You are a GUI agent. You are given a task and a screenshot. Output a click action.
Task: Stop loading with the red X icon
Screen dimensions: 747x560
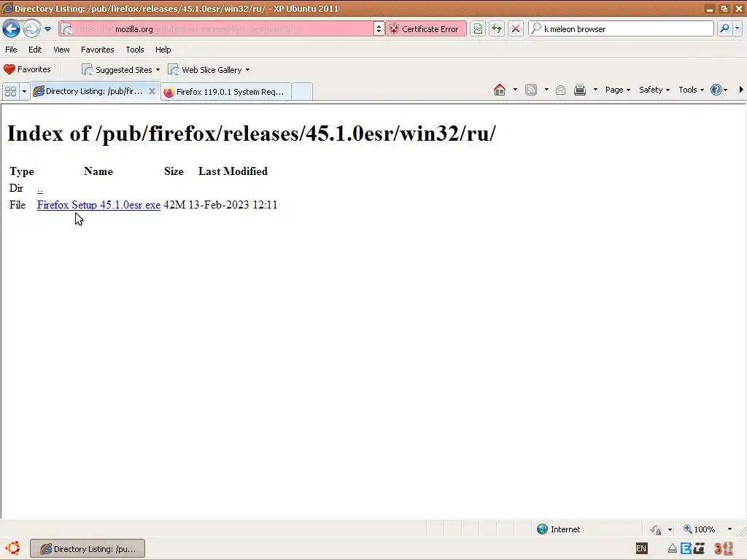coord(515,29)
